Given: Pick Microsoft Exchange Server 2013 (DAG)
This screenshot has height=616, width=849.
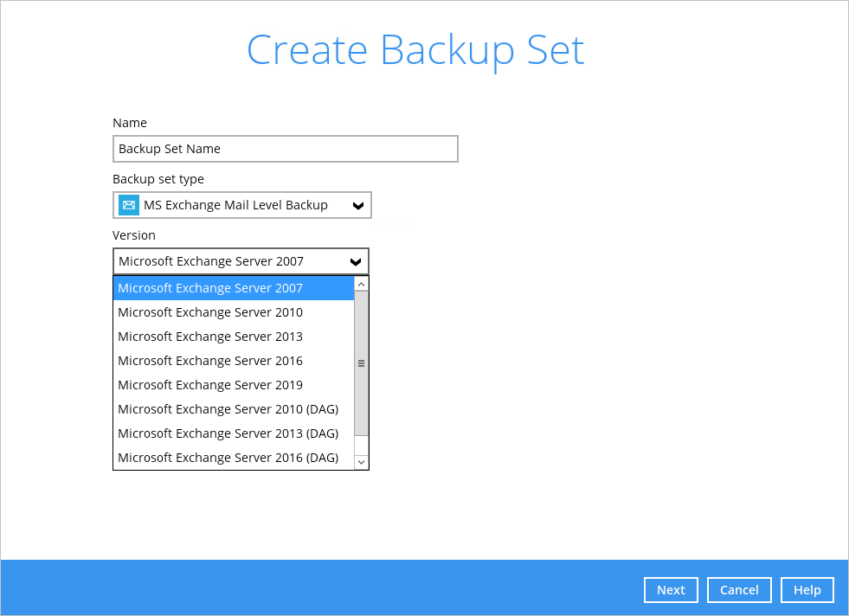Looking at the screenshot, I should (234, 433).
